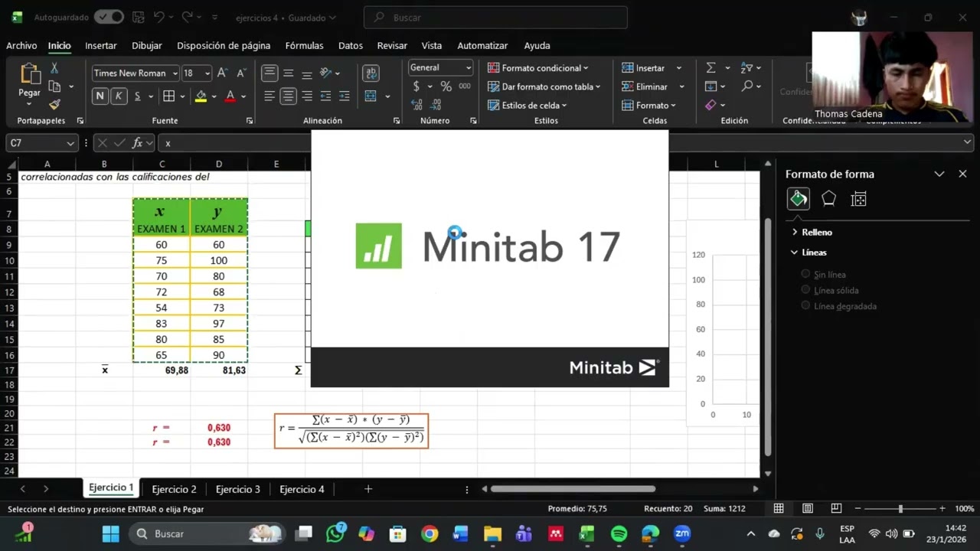Toggle top align in Alineación
980x551 pixels.
[x=269, y=73]
